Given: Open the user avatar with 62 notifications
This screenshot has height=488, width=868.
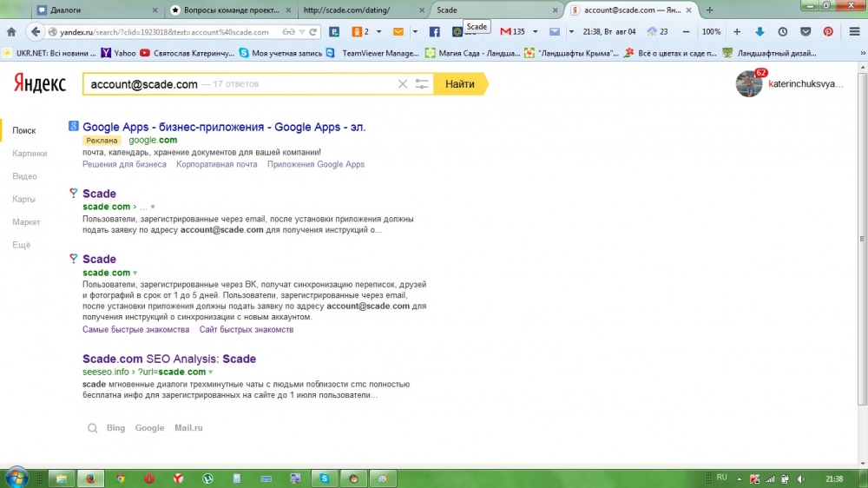Looking at the screenshot, I should pos(750,83).
